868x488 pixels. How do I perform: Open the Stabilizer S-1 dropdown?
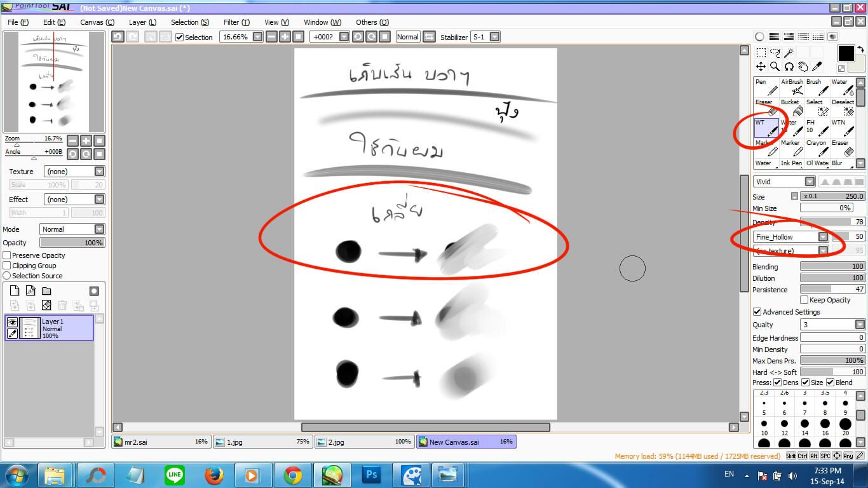click(x=494, y=37)
